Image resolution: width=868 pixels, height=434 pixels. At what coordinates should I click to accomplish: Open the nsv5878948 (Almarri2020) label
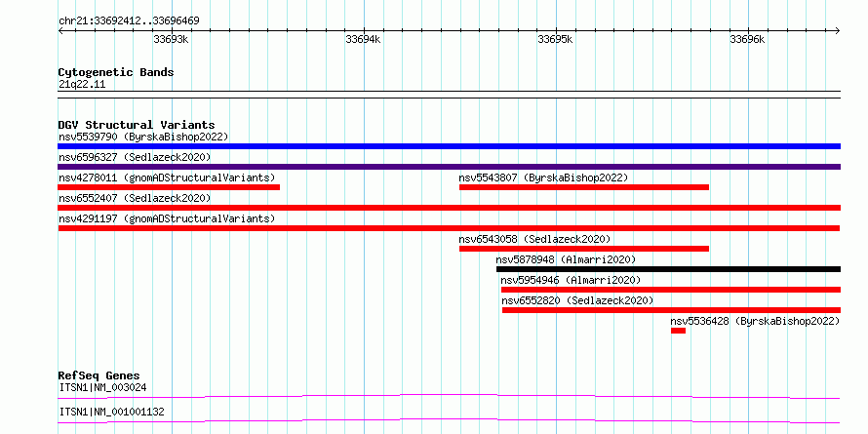(566, 259)
